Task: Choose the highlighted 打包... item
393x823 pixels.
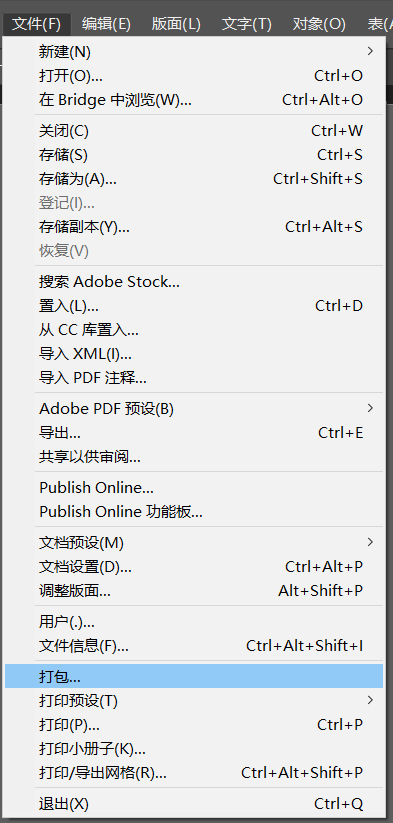Action: pyautogui.click(x=194, y=677)
